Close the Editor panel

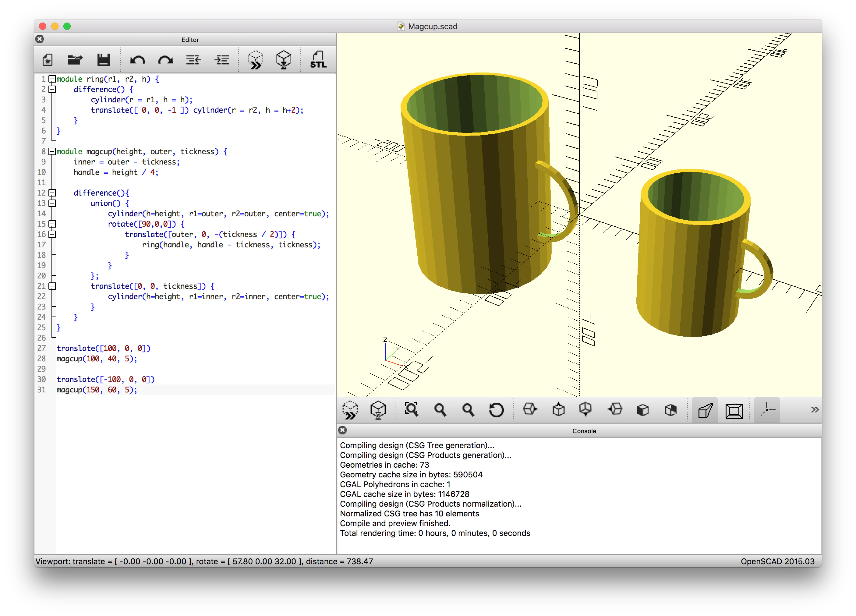40,39
